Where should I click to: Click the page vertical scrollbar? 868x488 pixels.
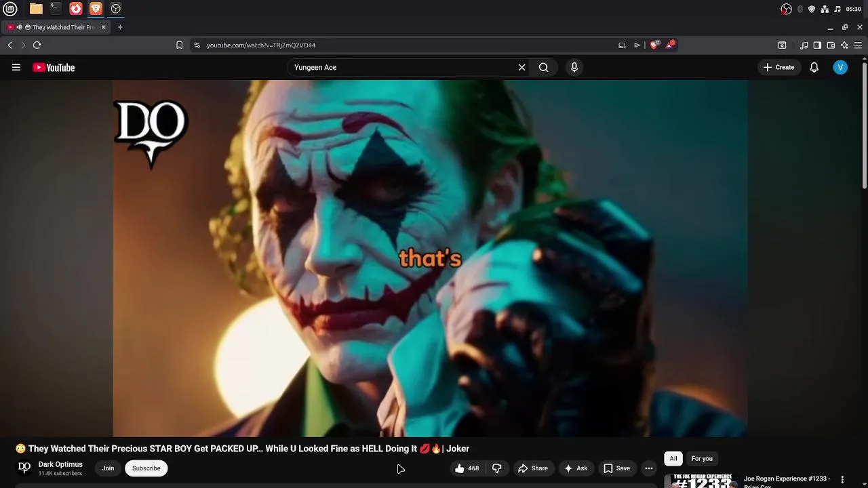pos(864,125)
